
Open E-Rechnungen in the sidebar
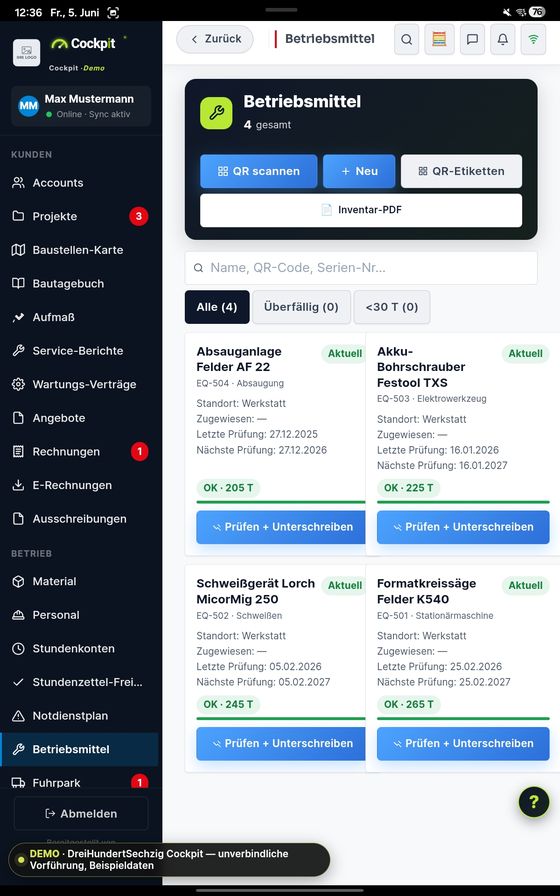pyautogui.click(x=79, y=486)
